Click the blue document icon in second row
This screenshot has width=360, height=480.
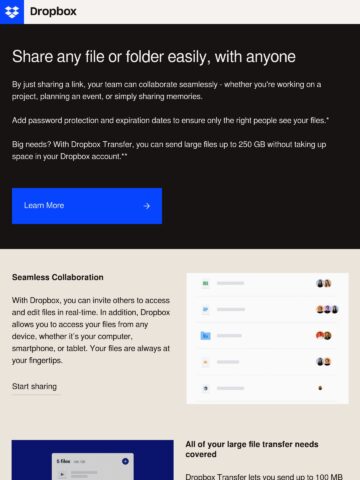205,309
